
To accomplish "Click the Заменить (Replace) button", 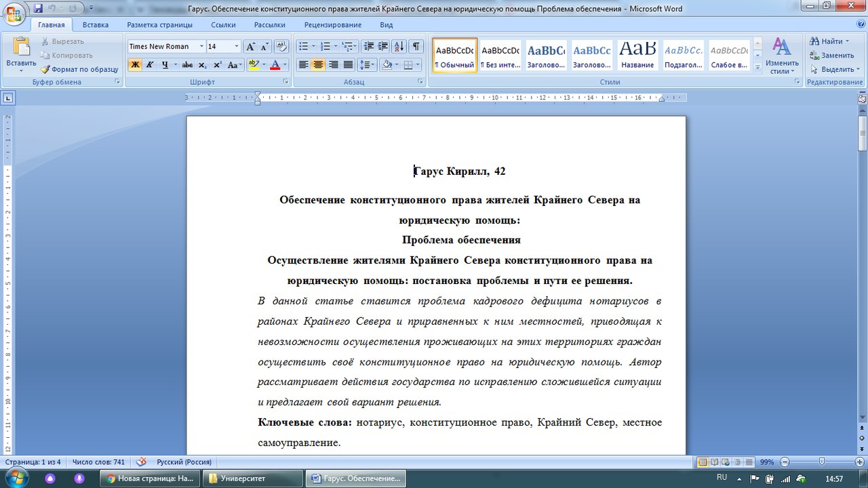I will 831,56.
